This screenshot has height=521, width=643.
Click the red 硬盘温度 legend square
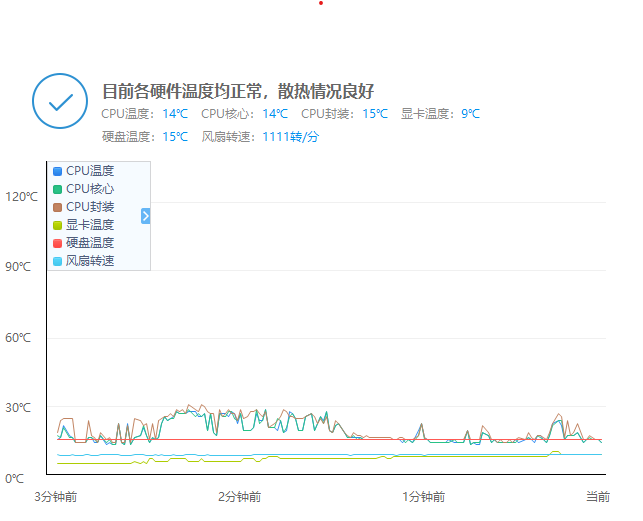point(58,243)
